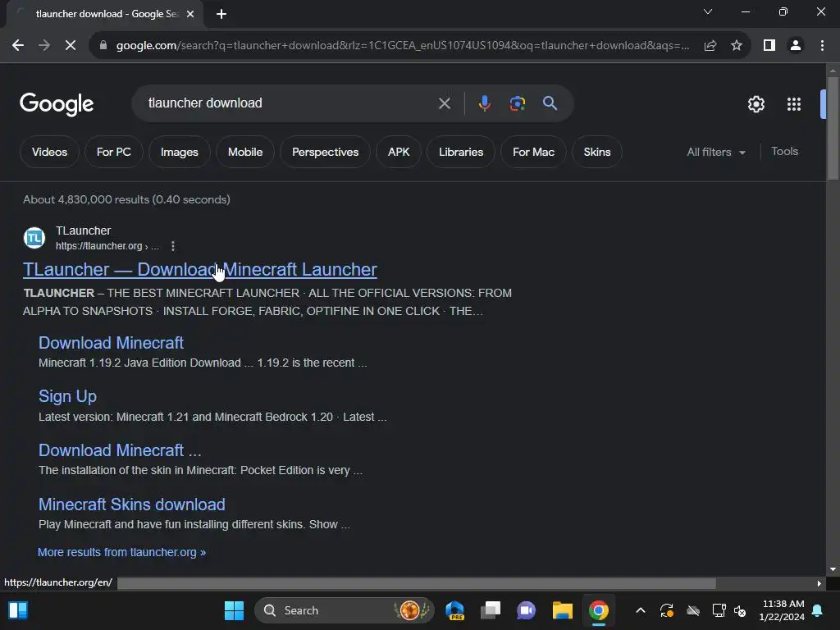Click the tlauncher.org URL breadcrumb
This screenshot has width=840, height=630.
(x=107, y=246)
